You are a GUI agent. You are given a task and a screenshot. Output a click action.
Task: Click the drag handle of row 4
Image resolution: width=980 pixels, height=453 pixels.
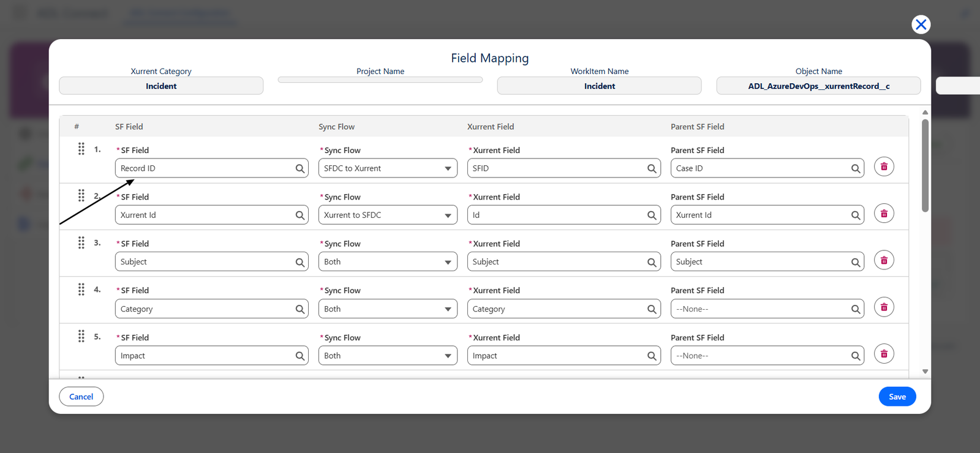81,289
